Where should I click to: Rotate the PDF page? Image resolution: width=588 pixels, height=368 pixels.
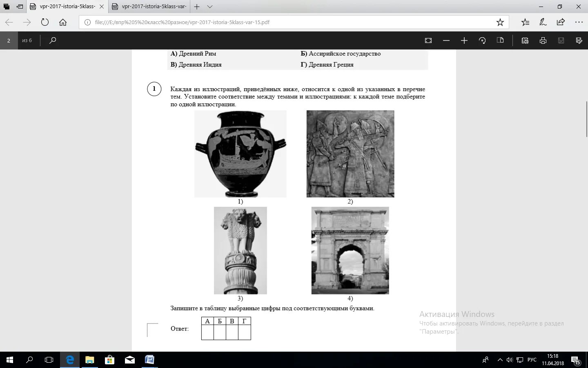pos(482,40)
